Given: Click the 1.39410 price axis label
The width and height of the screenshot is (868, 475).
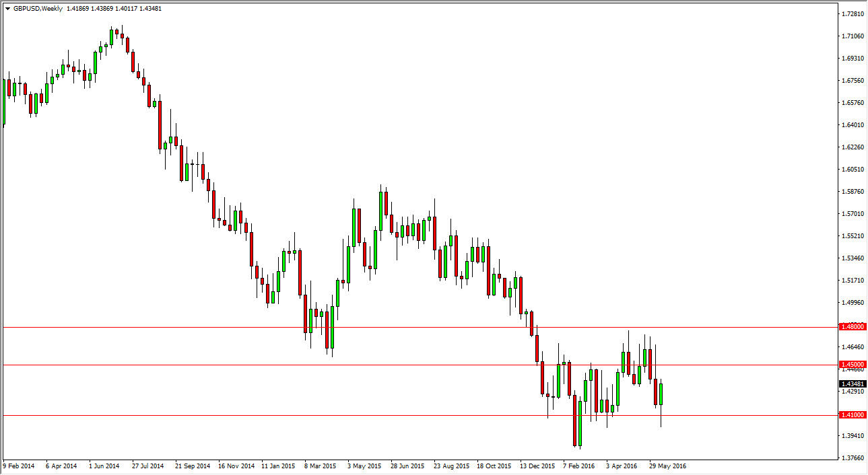Looking at the screenshot, I should [853, 435].
